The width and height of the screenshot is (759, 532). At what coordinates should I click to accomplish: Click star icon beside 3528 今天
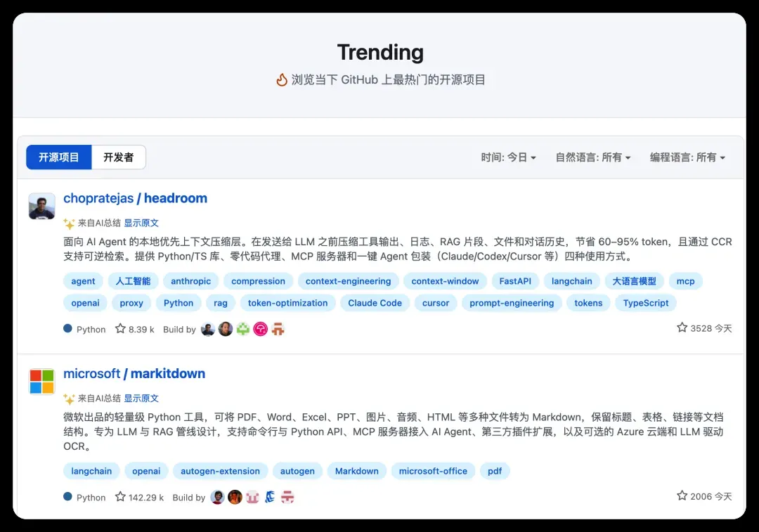[x=682, y=327]
